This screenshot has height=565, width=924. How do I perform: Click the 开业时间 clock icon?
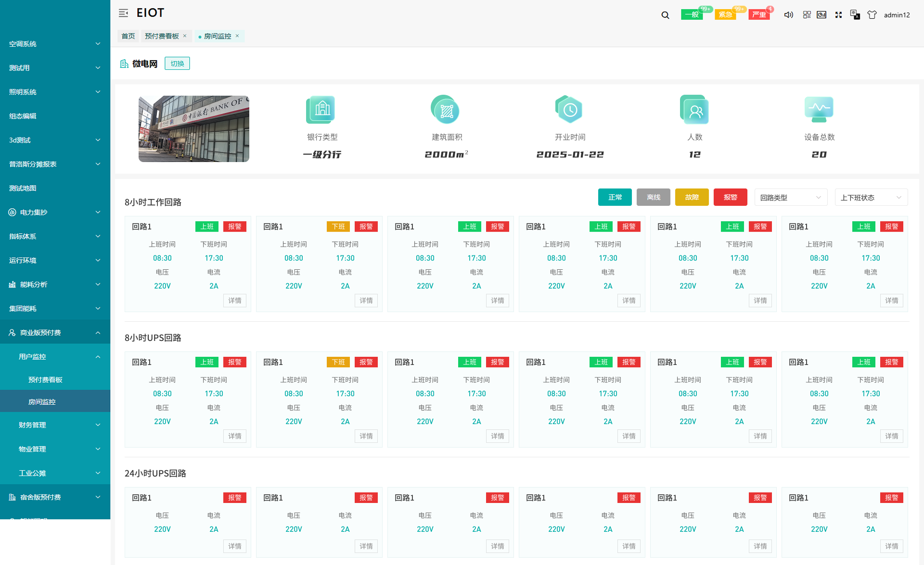click(x=570, y=109)
